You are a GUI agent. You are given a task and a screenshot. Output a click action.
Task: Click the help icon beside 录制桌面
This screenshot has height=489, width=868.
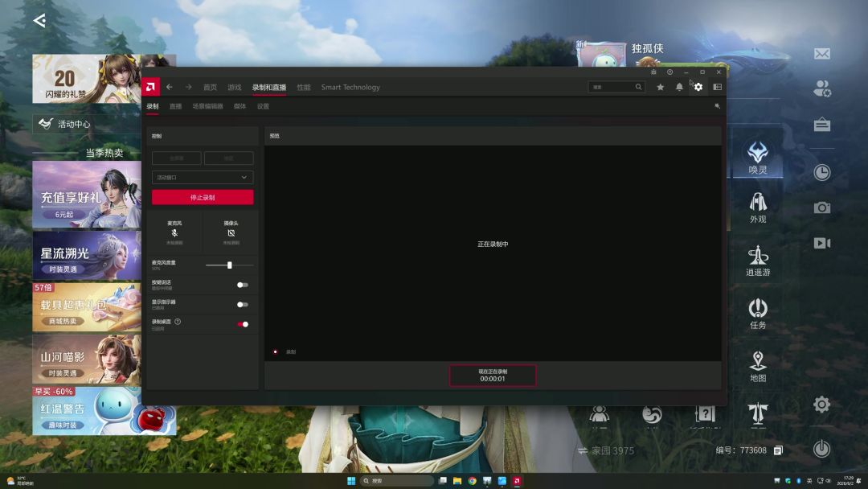(178, 321)
